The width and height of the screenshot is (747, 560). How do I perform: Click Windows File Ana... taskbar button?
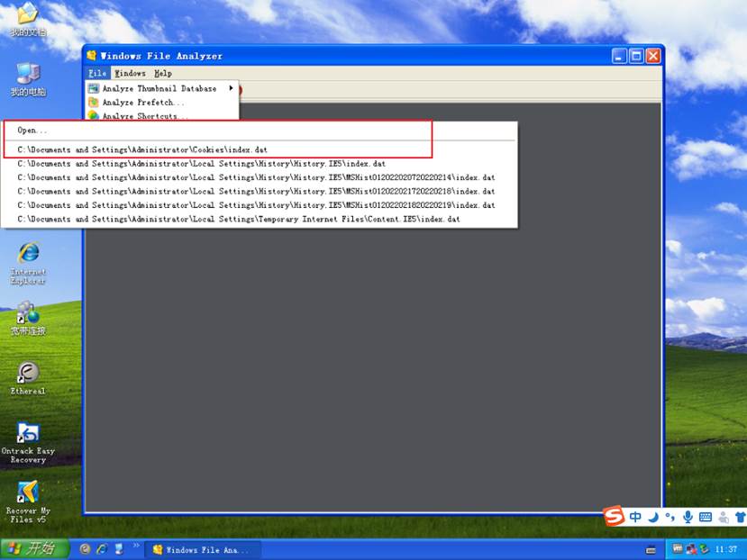pos(203,549)
